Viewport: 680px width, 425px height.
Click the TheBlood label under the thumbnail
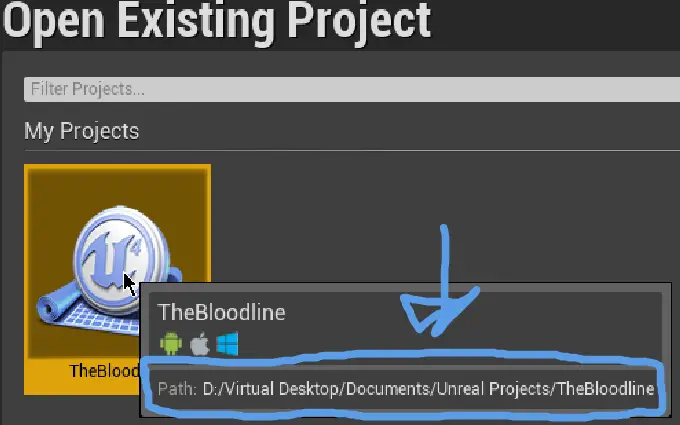[104, 371]
